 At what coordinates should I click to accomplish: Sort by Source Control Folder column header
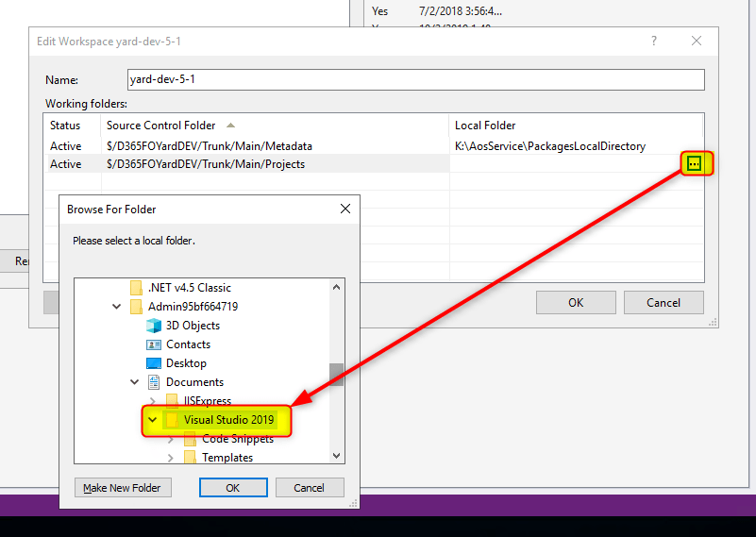[160, 126]
